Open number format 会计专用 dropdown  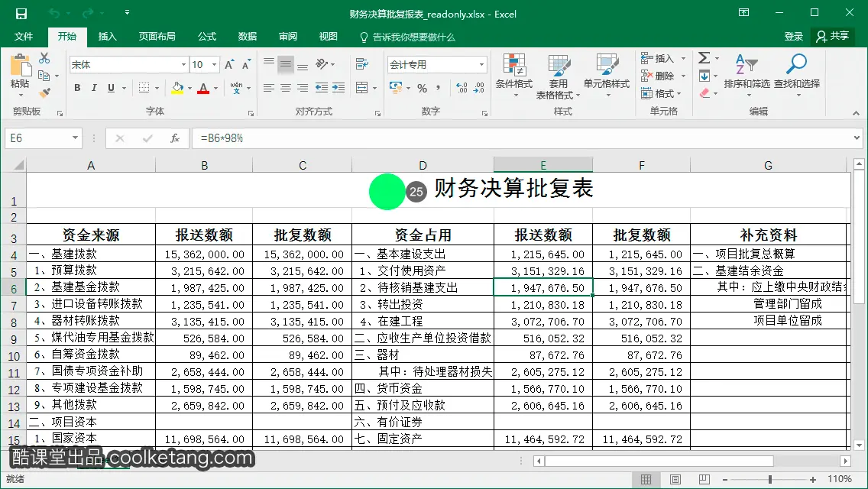click(481, 65)
